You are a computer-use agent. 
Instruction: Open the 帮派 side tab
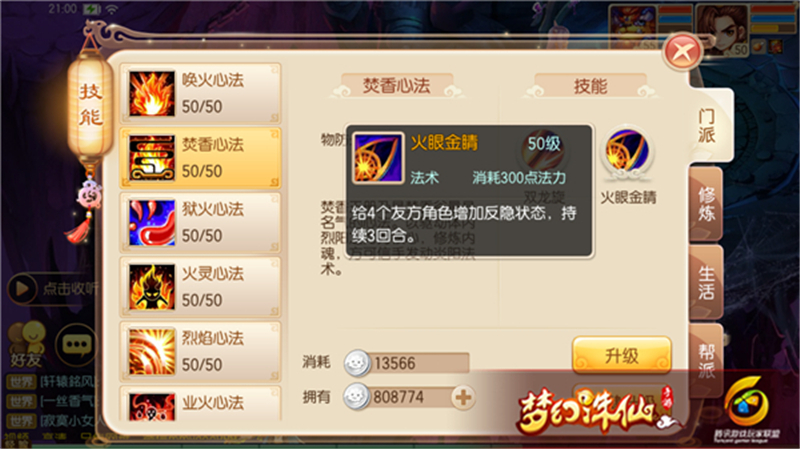click(x=707, y=360)
